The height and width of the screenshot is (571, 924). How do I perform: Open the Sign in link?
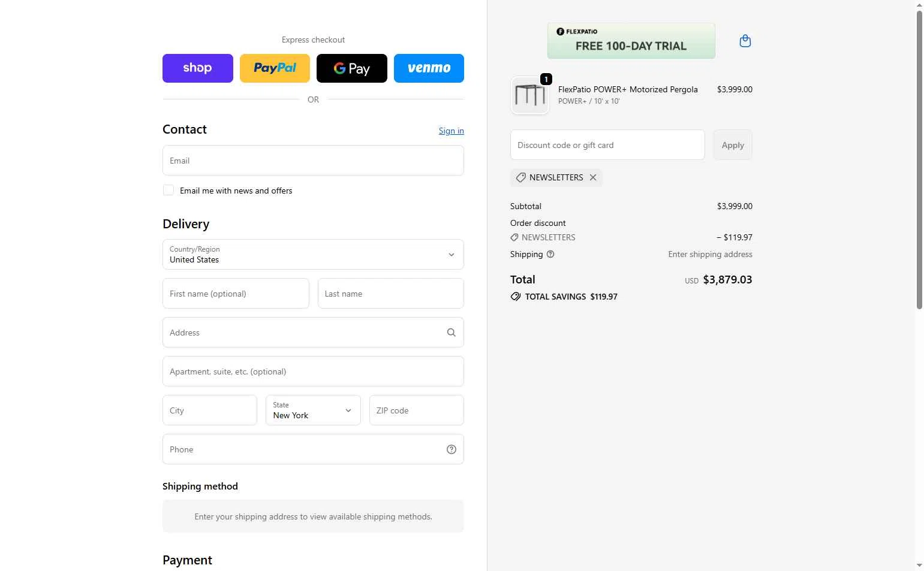pyautogui.click(x=451, y=131)
